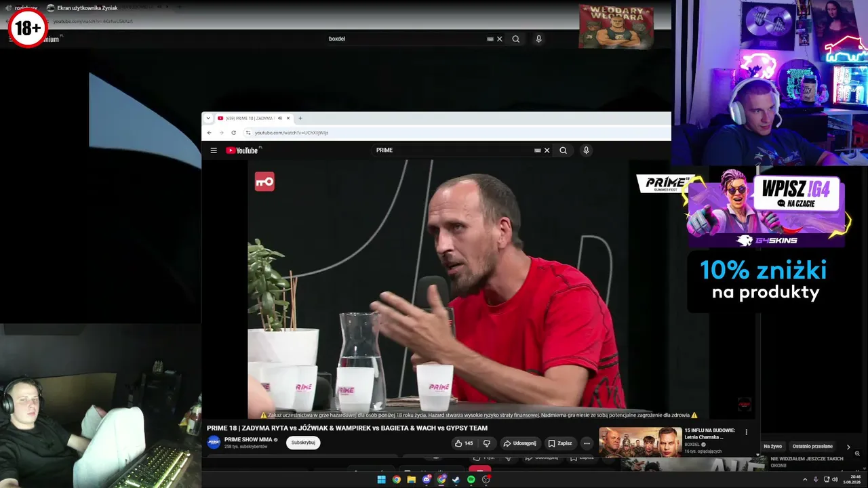Go back in the front browser window
This screenshot has width=868, height=488.
(x=210, y=133)
